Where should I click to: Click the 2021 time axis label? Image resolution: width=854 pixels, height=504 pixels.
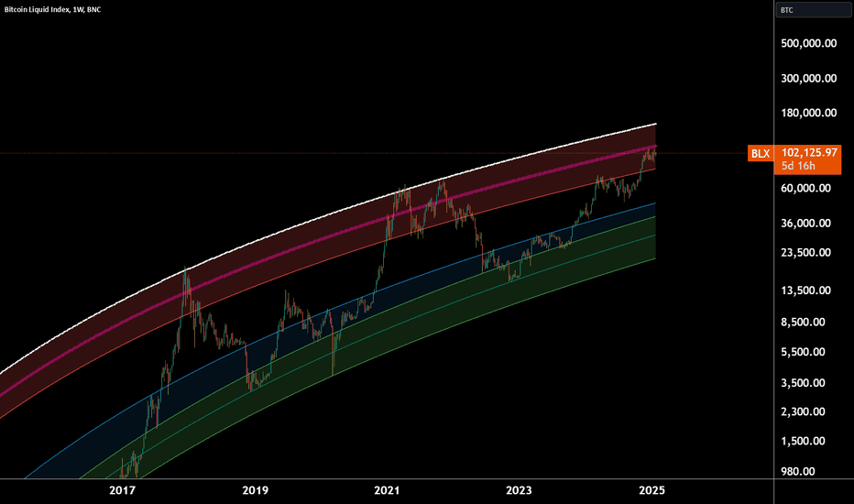387,490
